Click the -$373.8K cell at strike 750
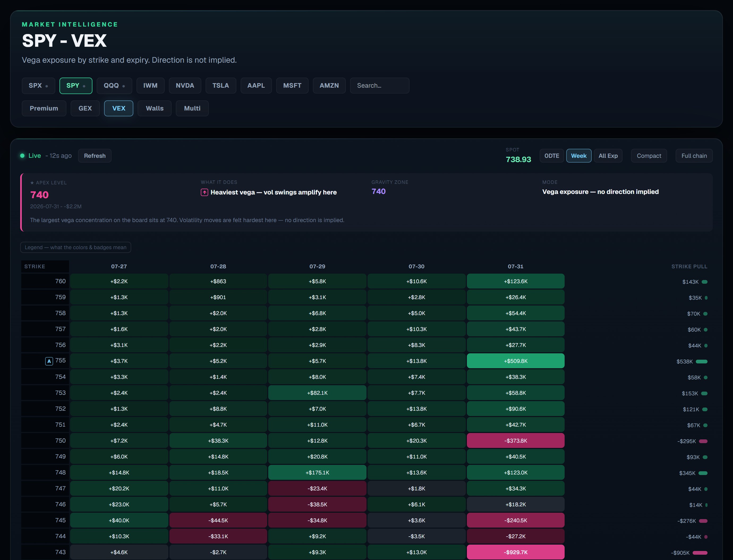This screenshot has height=560, width=733. tap(515, 441)
